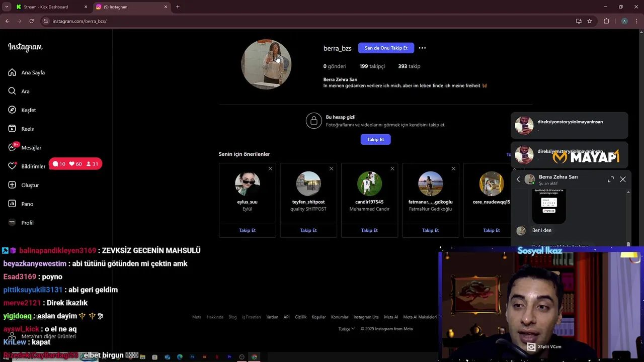
Task: Close the Berra Zehra Sarı chat window
Action: 623,179
